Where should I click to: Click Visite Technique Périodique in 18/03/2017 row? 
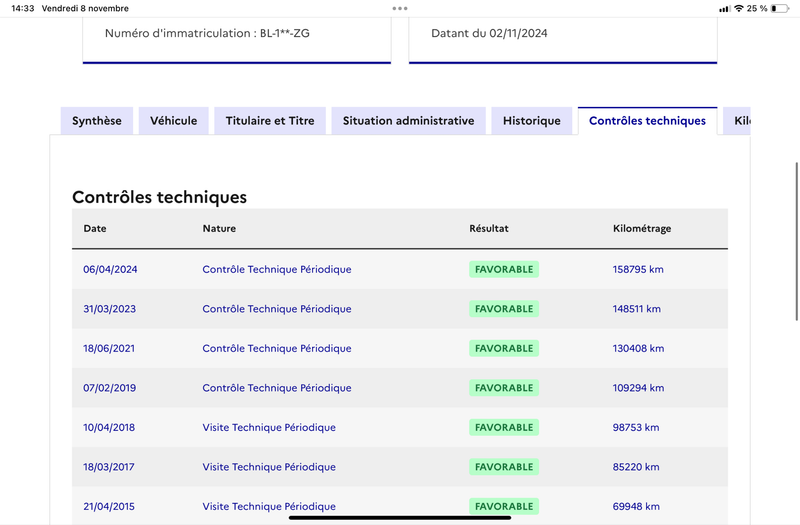point(269,467)
